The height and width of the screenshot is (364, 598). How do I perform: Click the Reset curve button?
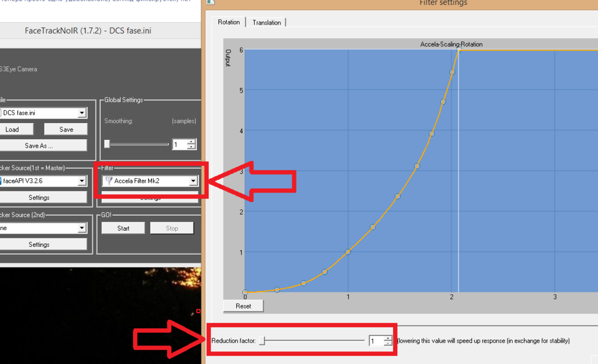(243, 306)
